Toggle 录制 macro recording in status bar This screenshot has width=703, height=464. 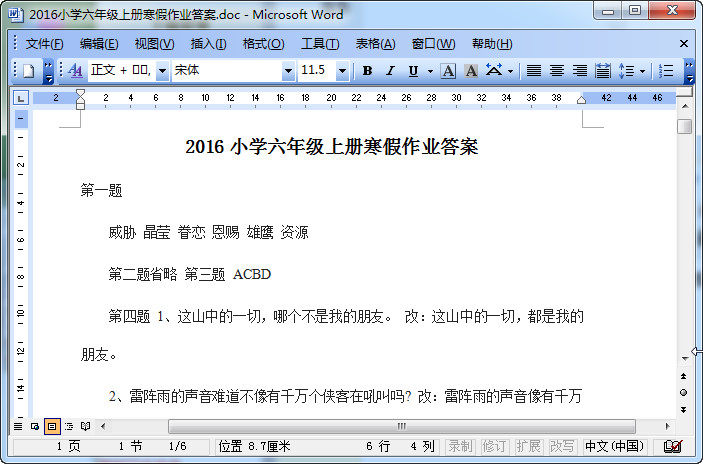pos(460,447)
